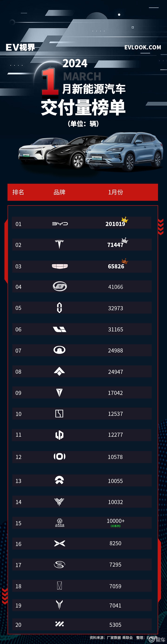This screenshot has width=167, height=644.
Task: Click the silver crown beside 71447
Action: [124, 240]
